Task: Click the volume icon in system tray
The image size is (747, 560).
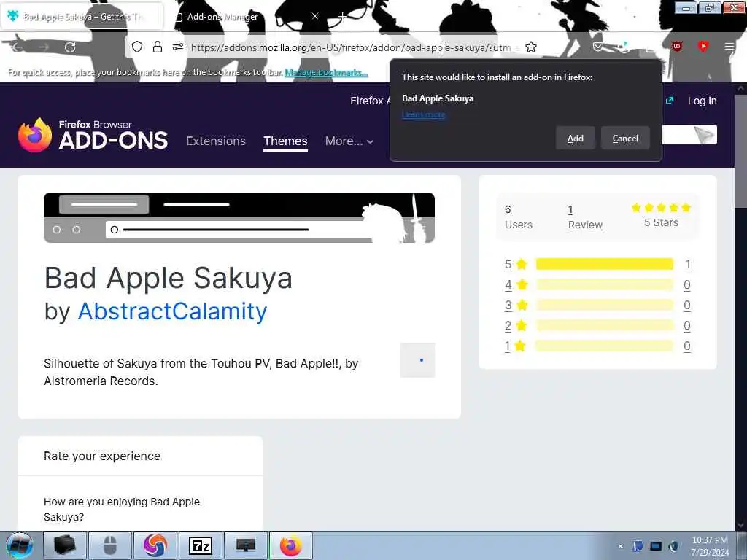Action: pos(673,546)
